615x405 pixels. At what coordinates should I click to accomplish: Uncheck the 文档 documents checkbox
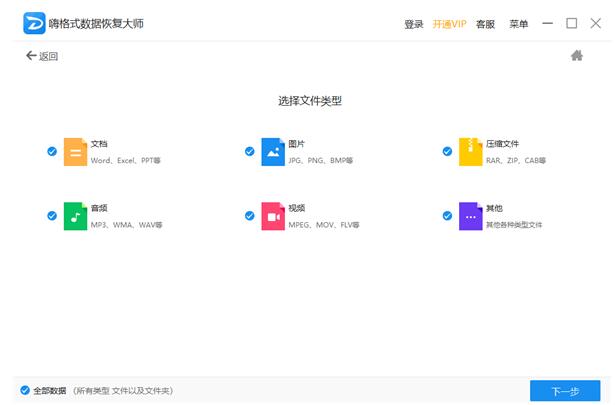click(x=52, y=151)
